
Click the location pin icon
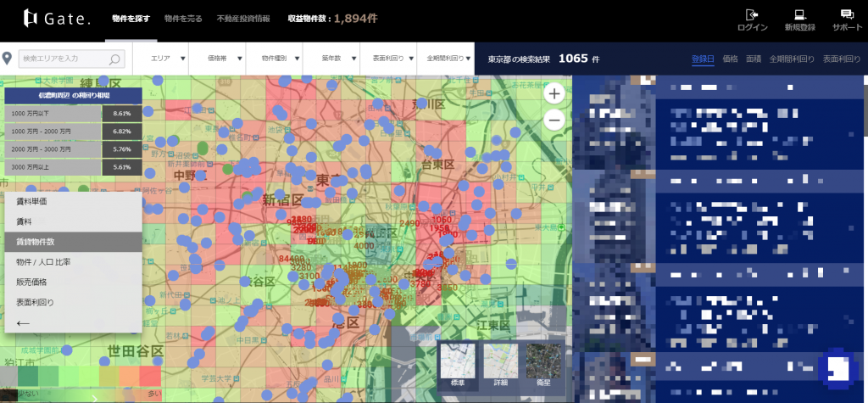(x=8, y=59)
